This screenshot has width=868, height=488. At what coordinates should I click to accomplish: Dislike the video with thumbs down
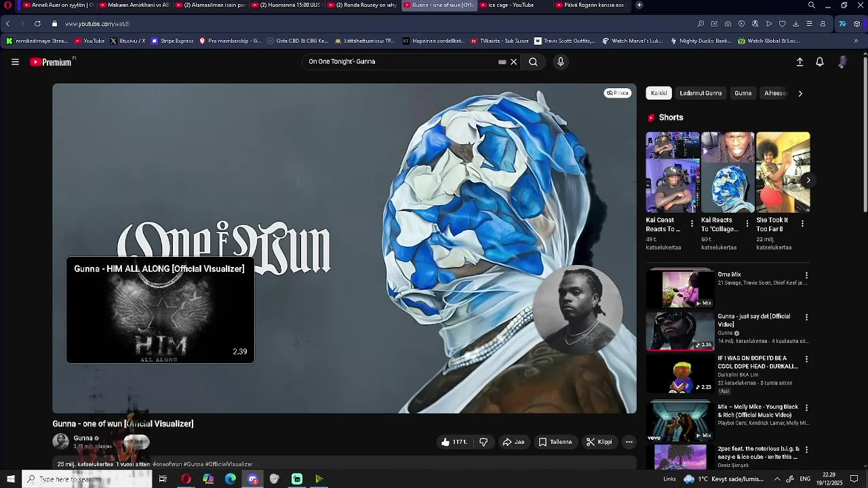pos(484,442)
